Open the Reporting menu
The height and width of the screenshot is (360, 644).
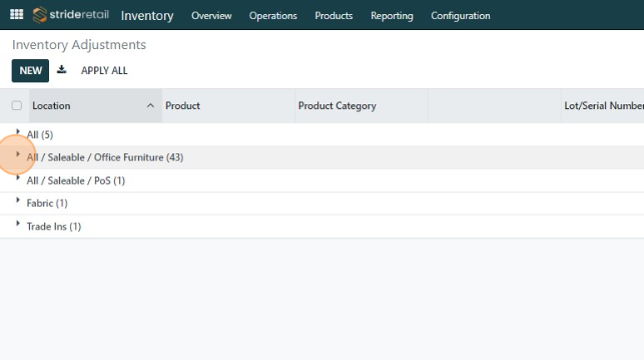click(391, 16)
